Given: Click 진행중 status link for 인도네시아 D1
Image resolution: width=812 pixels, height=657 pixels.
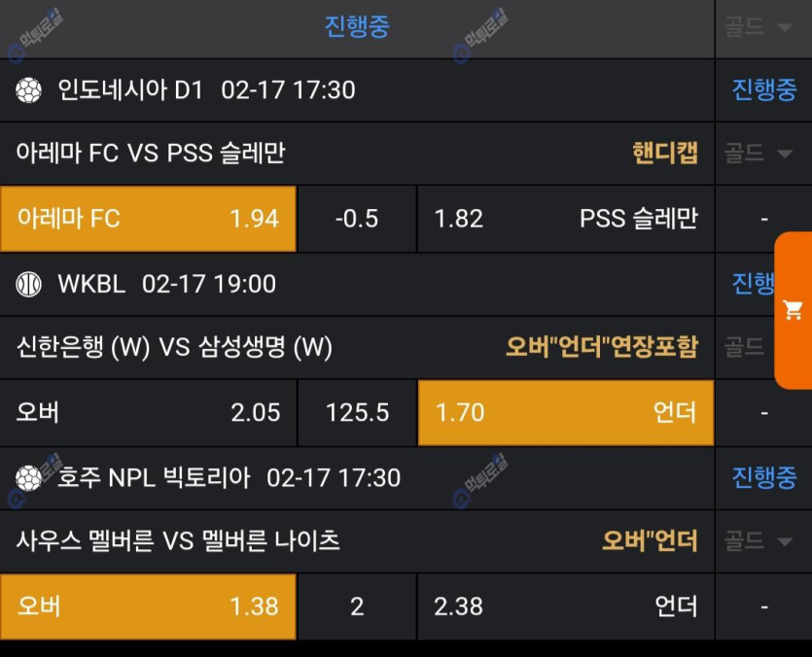Looking at the screenshot, I should tap(763, 90).
